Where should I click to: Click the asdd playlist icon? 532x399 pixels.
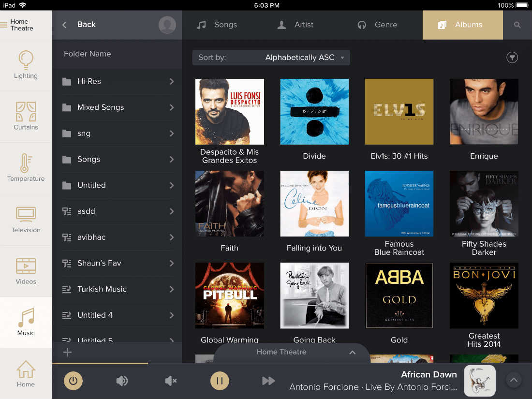tap(67, 211)
